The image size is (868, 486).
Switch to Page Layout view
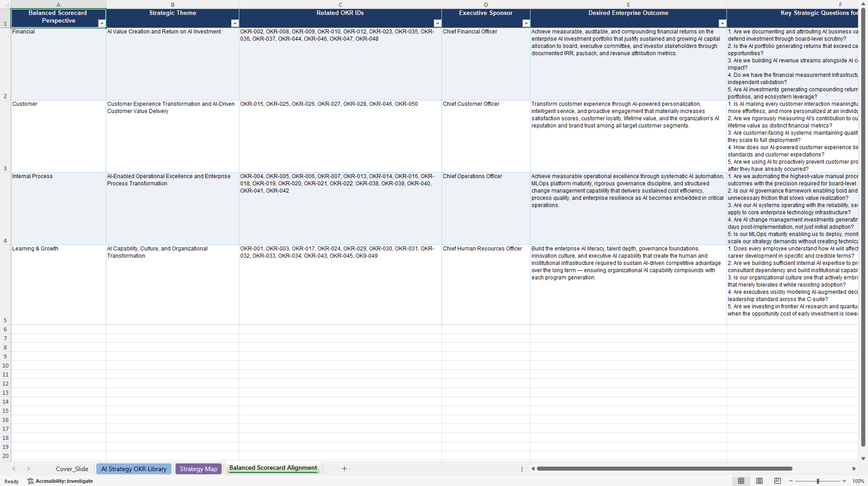pyautogui.click(x=759, y=481)
